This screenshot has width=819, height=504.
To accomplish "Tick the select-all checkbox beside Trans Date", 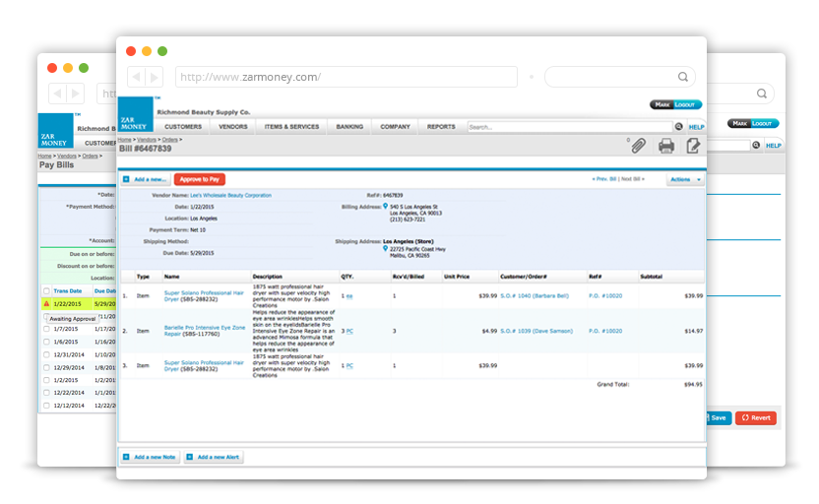I will click(x=46, y=291).
